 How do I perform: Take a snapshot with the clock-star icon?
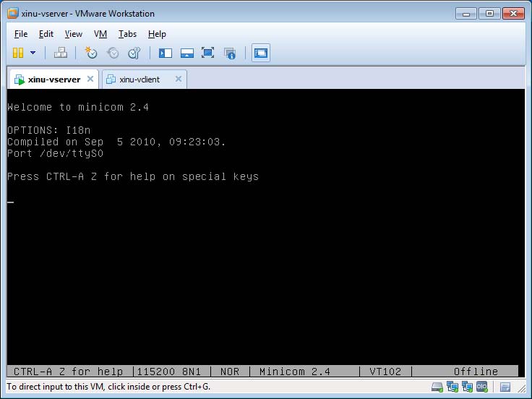tap(90, 53)
